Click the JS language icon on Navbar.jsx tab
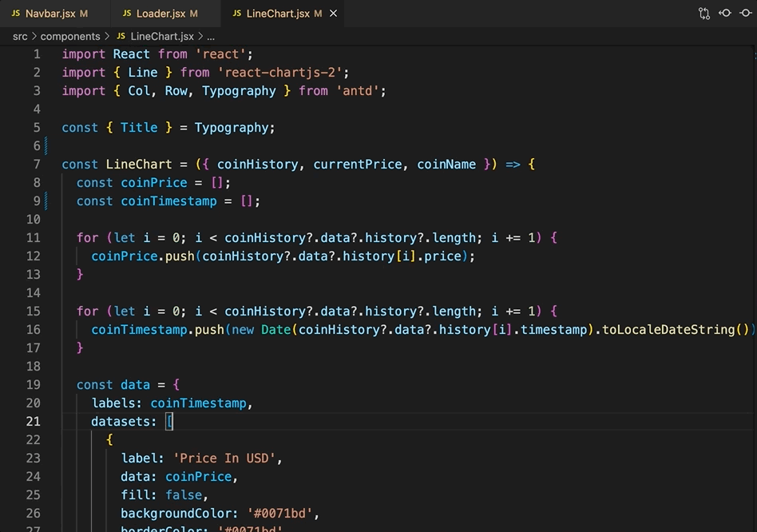757x532 pixels. (16, 13)
